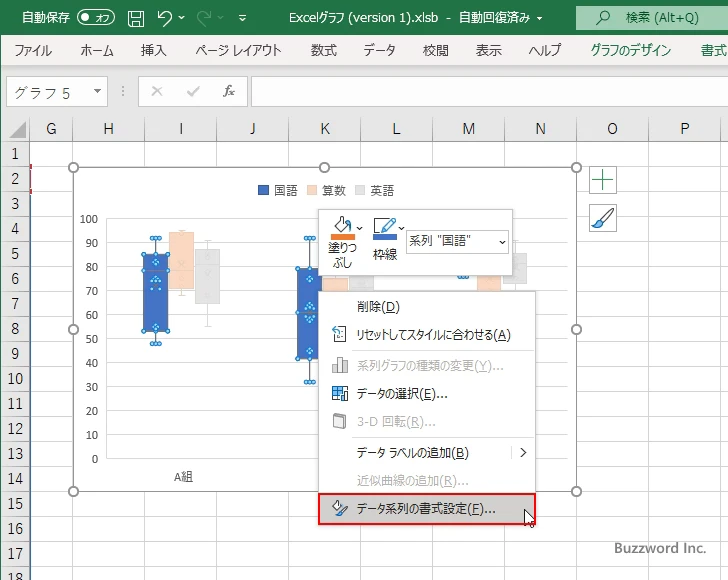
Task: Open the グラフのデザイン tab
Action: [x=630, y=50]
